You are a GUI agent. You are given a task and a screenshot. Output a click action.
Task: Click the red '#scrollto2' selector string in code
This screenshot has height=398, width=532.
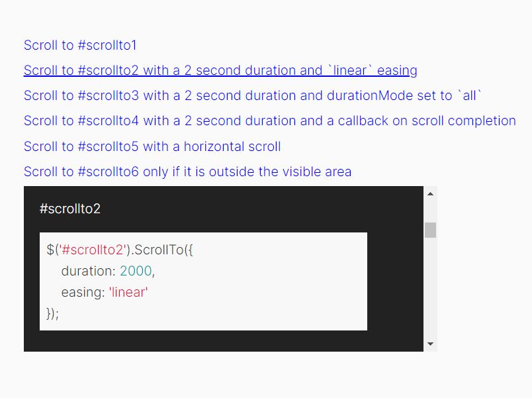[x=92, y=250]
